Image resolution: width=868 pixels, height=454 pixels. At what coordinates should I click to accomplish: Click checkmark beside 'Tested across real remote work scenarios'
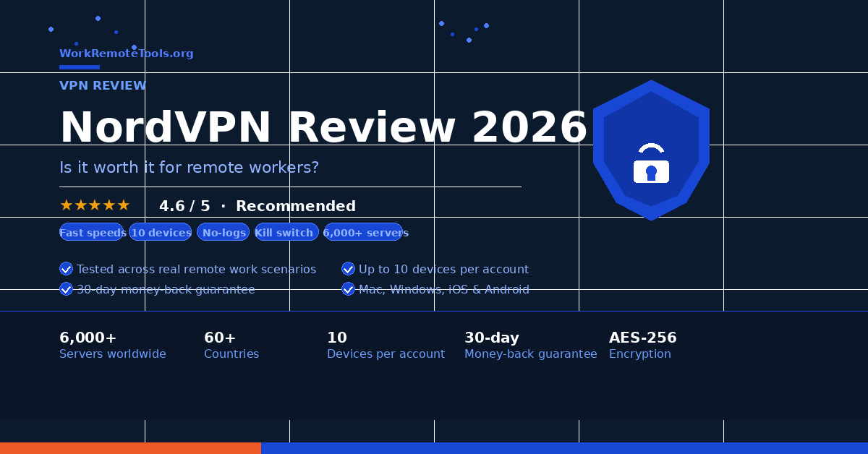pos(66,269)
